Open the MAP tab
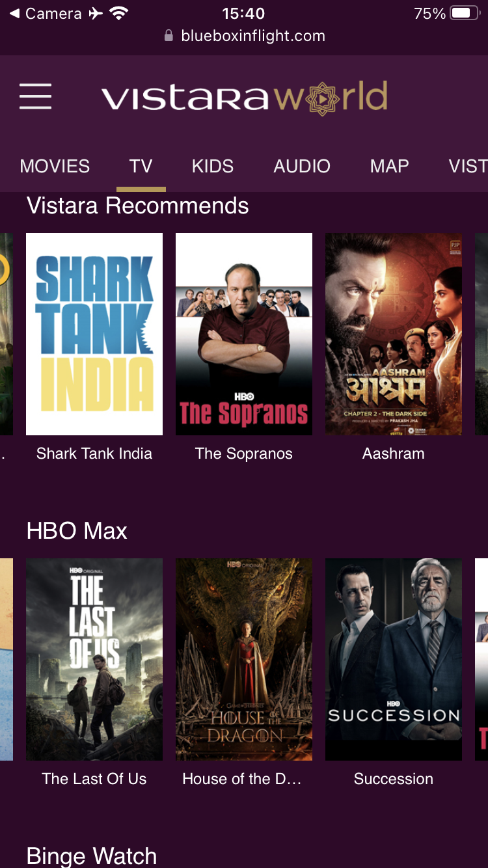The height and width of the screenshot is (868, 488). coord(389,166)
